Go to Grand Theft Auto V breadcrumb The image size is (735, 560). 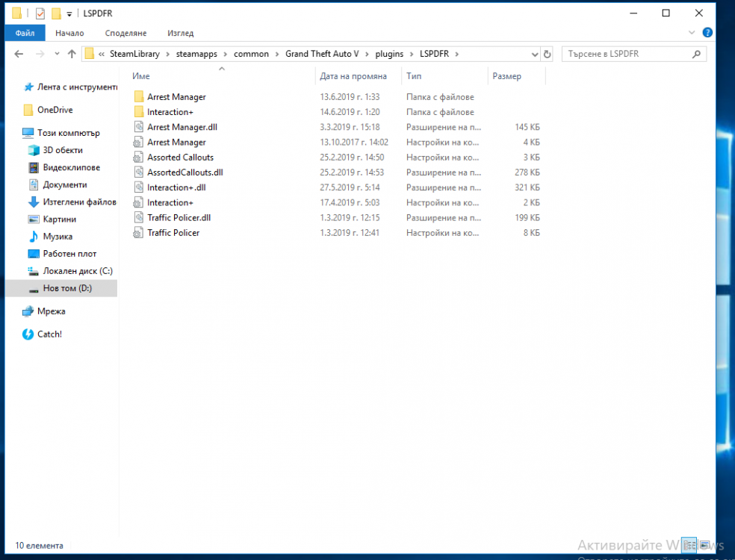coord(322,54)
